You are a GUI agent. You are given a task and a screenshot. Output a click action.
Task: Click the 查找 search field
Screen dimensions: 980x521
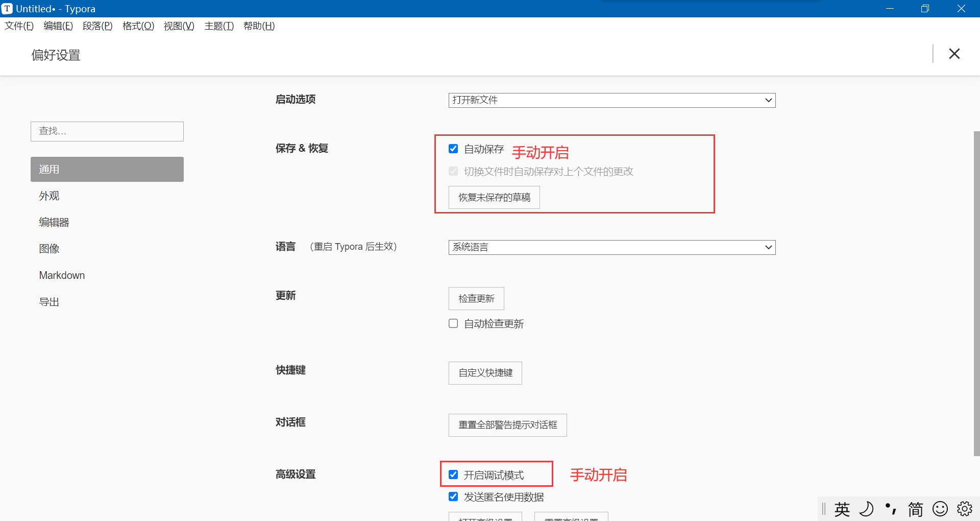(x=107, y=131)
